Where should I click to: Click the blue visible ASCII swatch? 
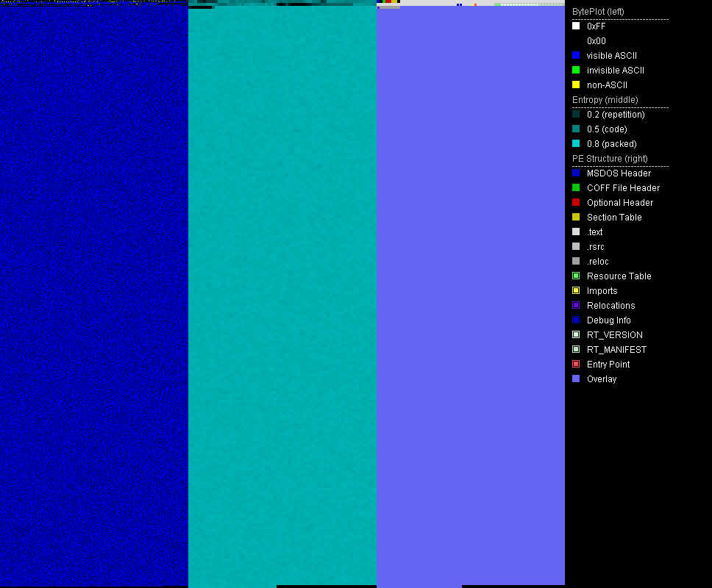pyautogui.click(x=576, y=55)
